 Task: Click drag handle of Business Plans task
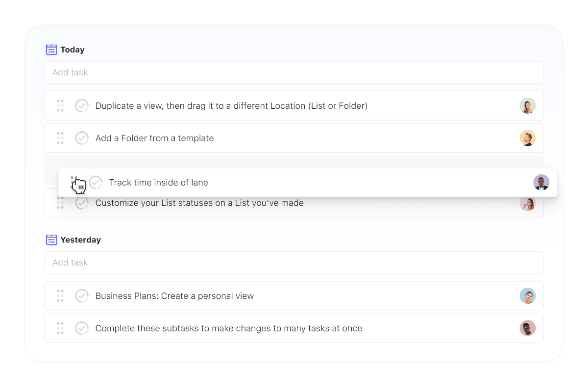pos(60,296)
